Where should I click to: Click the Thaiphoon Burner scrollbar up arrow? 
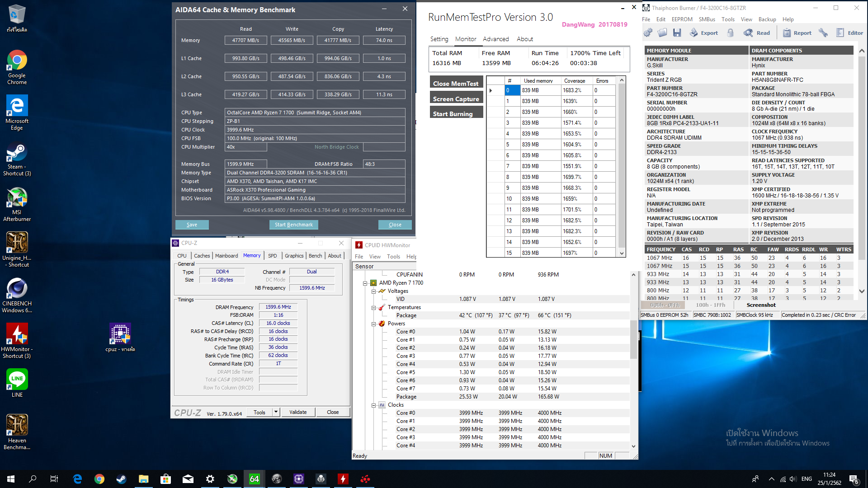click(x=862, y=51)
